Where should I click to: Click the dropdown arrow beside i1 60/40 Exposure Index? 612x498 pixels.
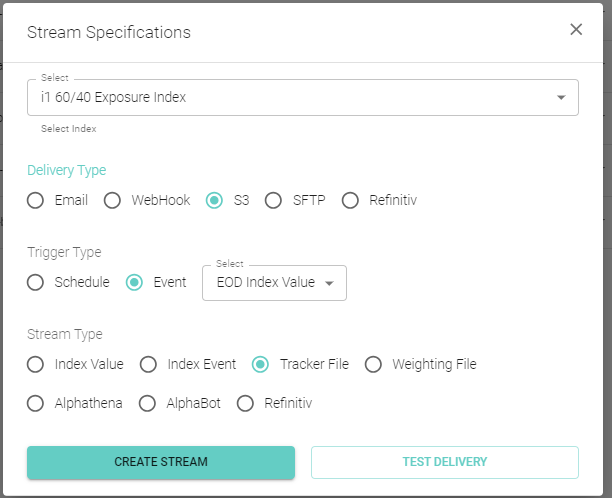point(561,97)
